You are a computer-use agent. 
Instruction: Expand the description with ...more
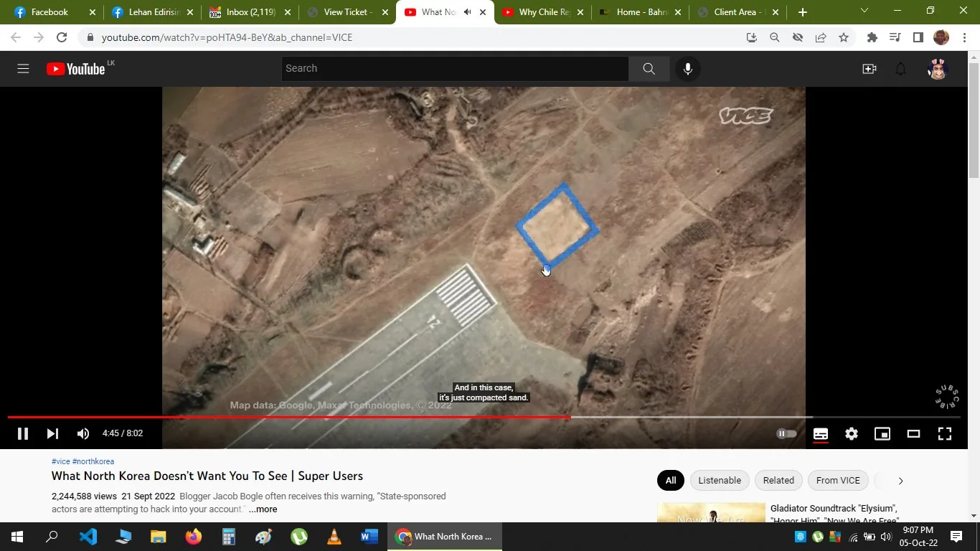[263, 509]
